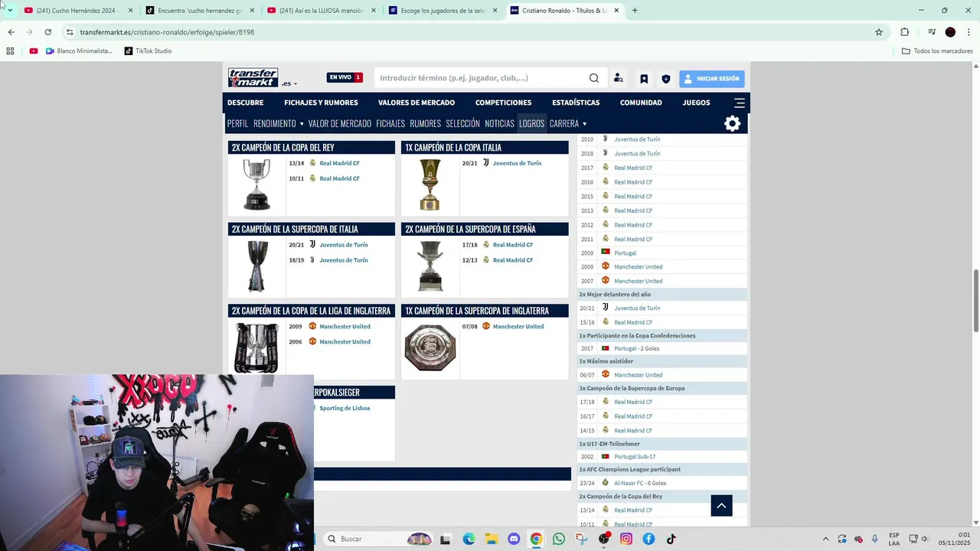Click the Supercopa de España trophy image

[x=430, y=266]
